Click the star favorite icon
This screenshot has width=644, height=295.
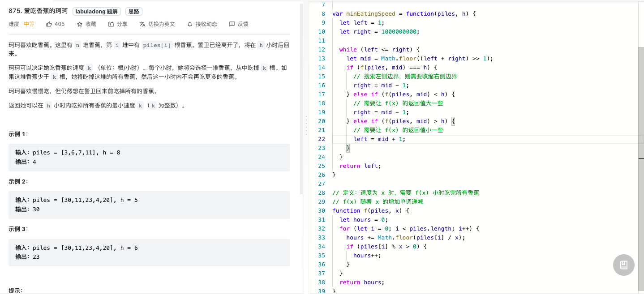[80, 24]
